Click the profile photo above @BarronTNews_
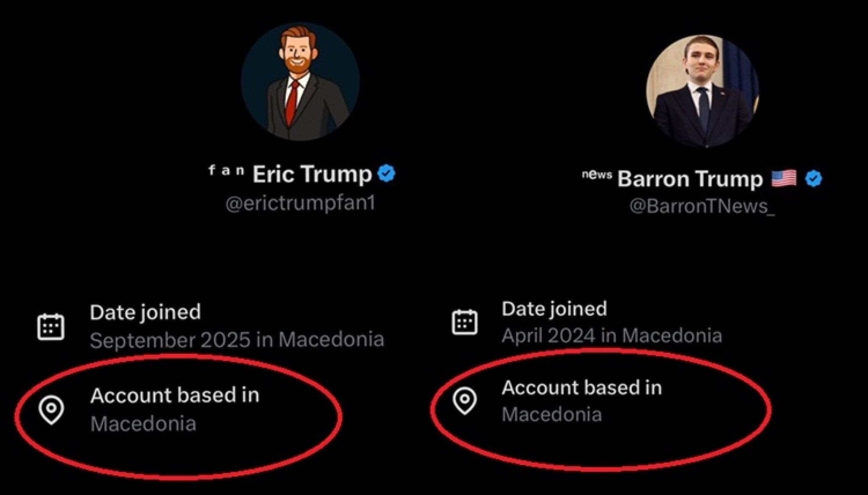Viewport: 868px width, 495px height. pyautogui.click(x=702, y=91)
